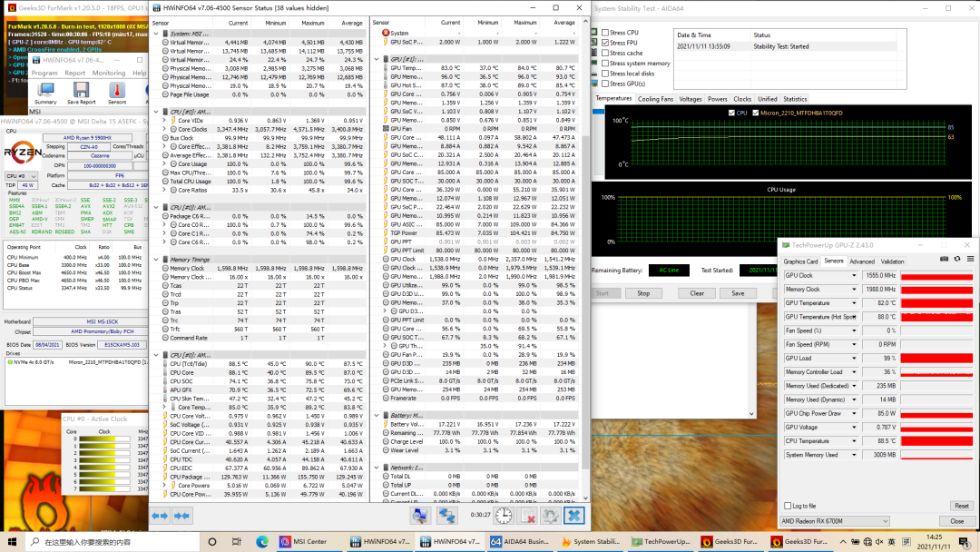Screen dimensions: 980x552
Task: Collapse Battery sensor group
Action: [377, 415]
